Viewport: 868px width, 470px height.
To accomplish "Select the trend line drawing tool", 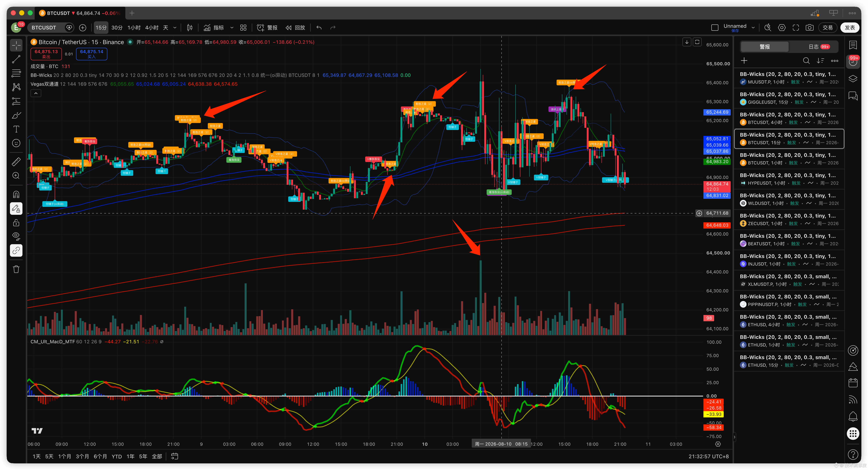I will click(x=16, y=59).
